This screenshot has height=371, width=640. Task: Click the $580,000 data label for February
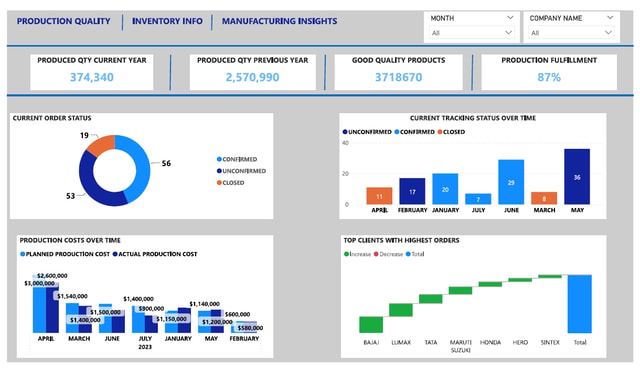point(250,328)
